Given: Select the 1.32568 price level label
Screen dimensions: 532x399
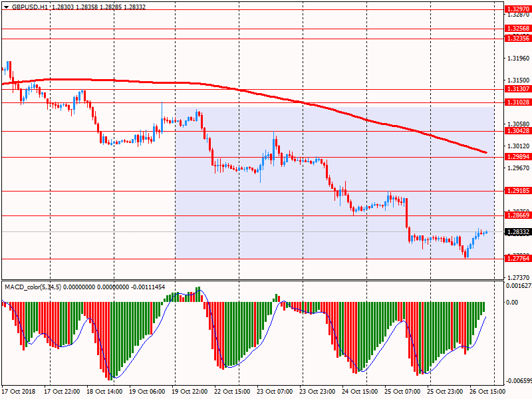Looking at the screenshot, I should pos(518,29).
